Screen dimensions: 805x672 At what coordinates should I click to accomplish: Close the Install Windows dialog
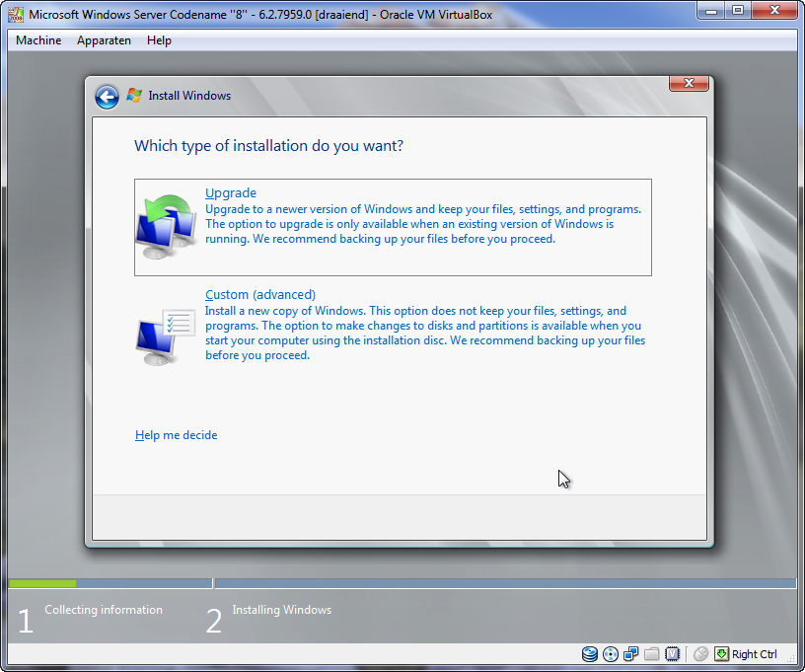pyautogui.click(x=689, y=83)
